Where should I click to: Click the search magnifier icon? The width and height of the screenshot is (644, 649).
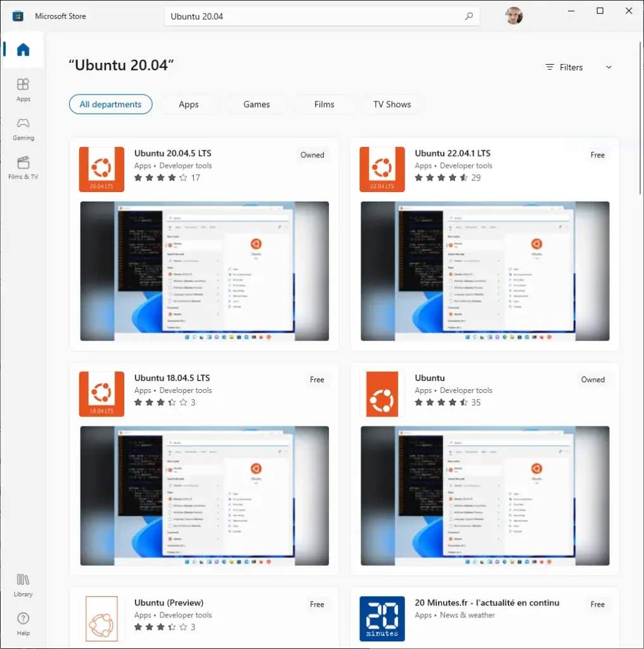coord(469,16)
